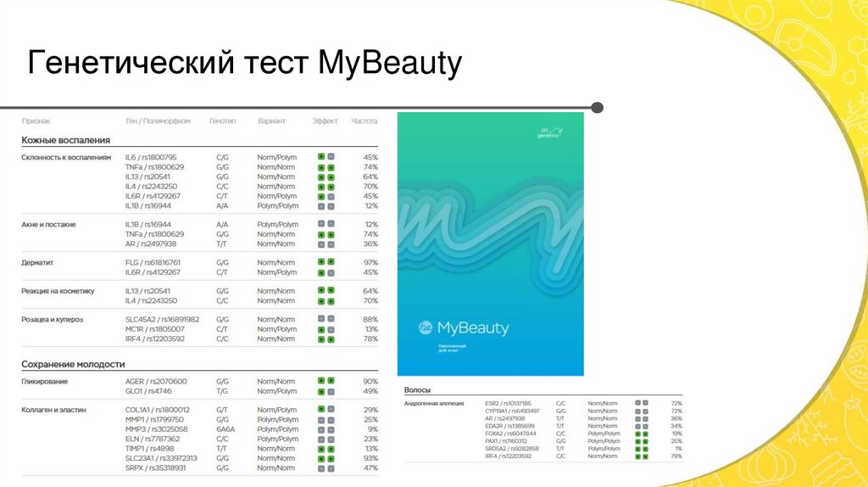This screenshot has height=487, width=868.
Task: Click frequency value '90%'
Action: tap(371, 382)
